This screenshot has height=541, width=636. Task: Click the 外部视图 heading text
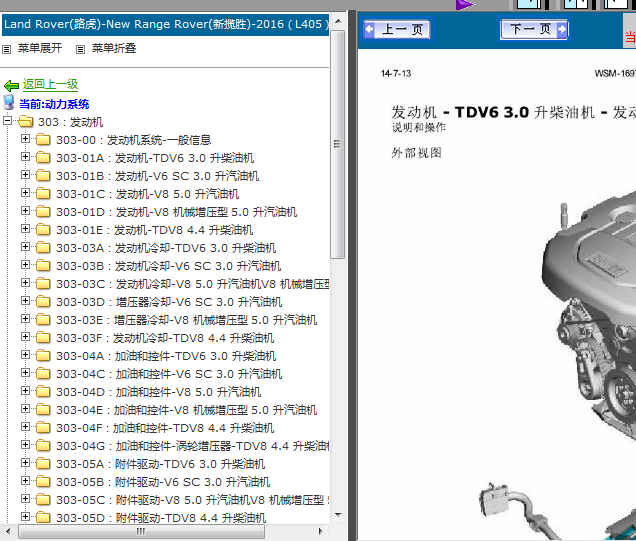[417, 153]
